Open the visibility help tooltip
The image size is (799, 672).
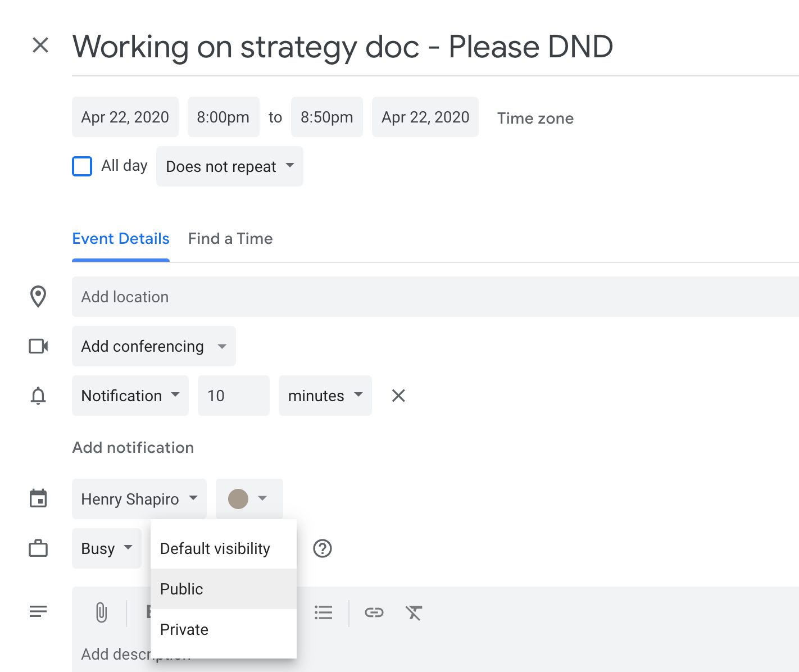pos(323,548)
